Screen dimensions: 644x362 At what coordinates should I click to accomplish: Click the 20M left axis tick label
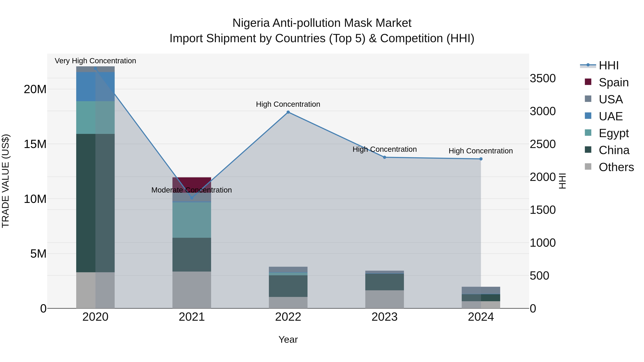pyautogui.click(x=35, y=89)
